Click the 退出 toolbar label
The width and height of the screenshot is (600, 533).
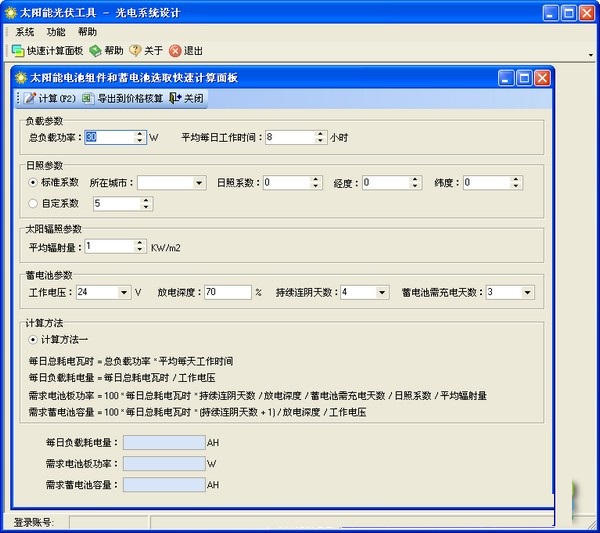tap(193, 51)
